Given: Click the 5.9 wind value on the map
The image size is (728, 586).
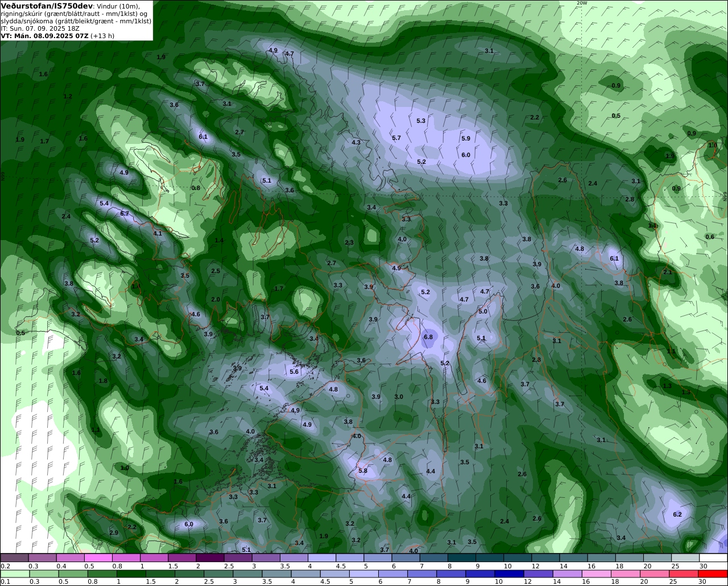Looking at the screenshot, I should (466, 138).
